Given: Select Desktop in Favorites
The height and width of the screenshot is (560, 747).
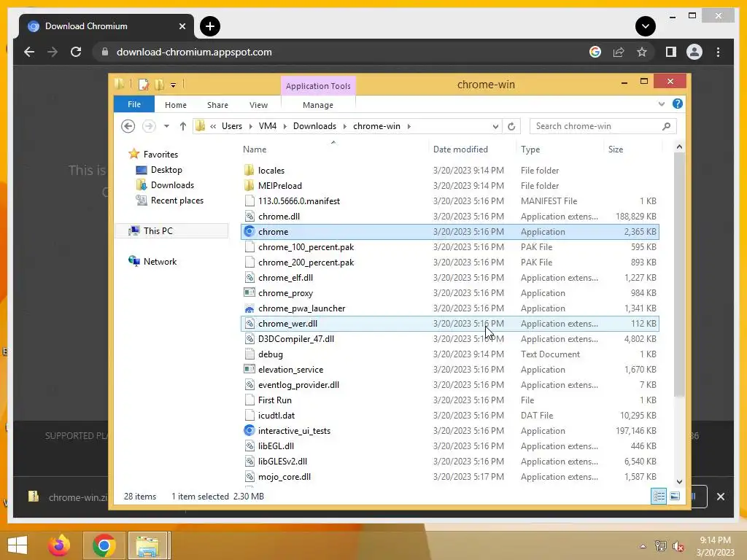Looking at the screenshot, I should pyautogui.click(x=166, y=170).
